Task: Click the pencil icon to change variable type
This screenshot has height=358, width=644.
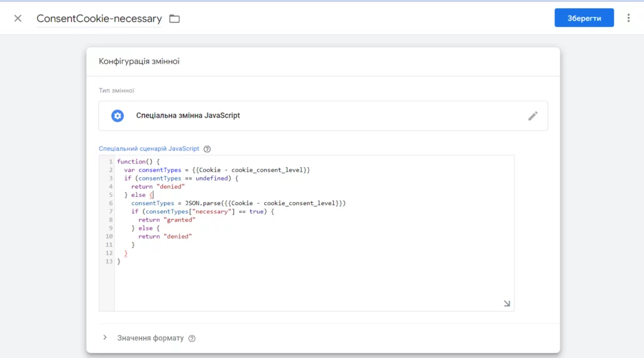Action: coord(533,116)
